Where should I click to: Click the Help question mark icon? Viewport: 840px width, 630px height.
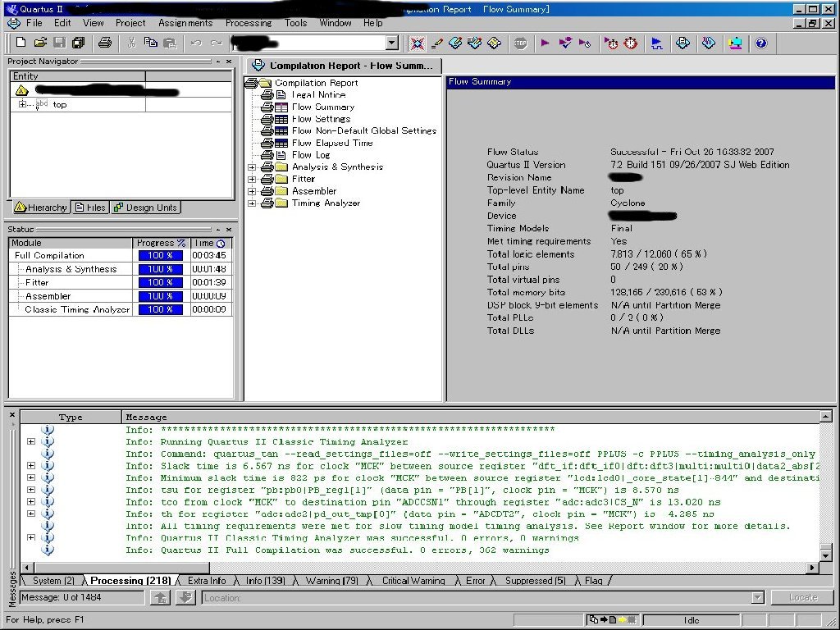coord(761,43)
